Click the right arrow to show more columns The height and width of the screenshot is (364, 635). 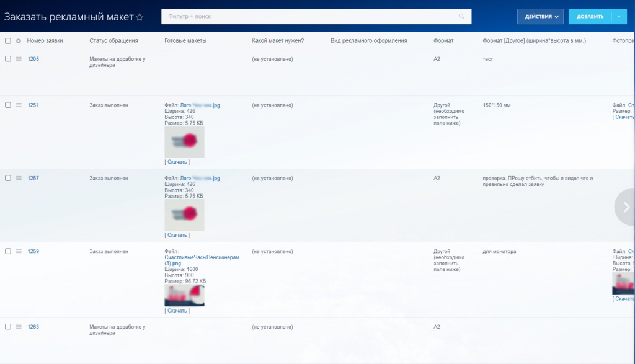point(626,207)
